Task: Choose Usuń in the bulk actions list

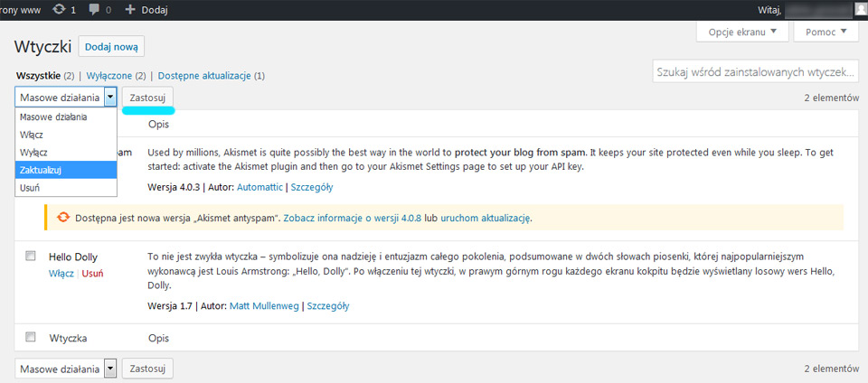Action: 66,187
